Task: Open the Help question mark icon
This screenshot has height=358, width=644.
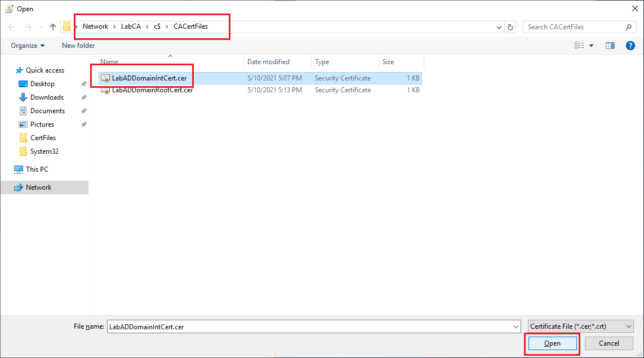Action: coord(630,46)
